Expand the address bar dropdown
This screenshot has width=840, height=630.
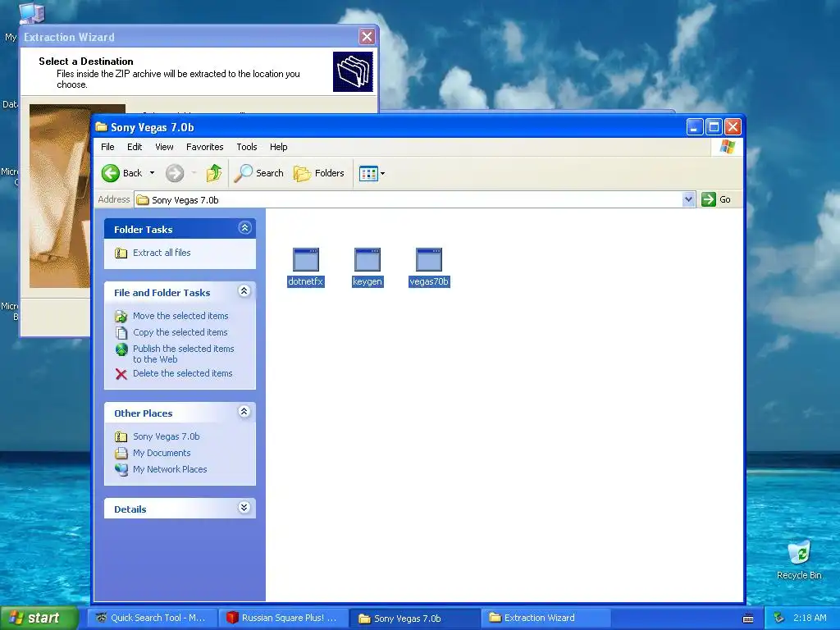pos(688,200)
